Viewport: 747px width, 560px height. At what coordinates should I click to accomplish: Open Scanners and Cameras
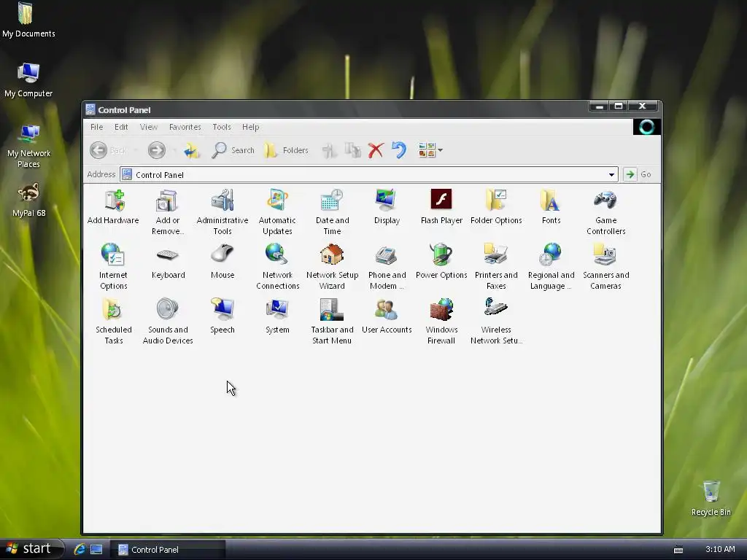(x=606, y=267)
